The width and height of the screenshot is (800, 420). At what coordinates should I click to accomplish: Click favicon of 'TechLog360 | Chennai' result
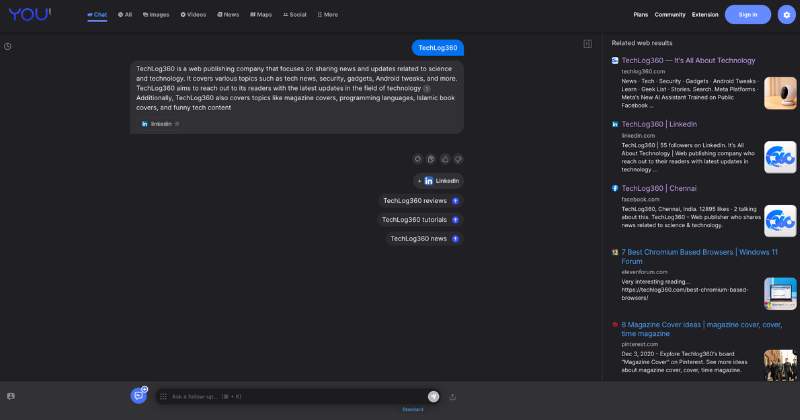[x=615, y=188]
